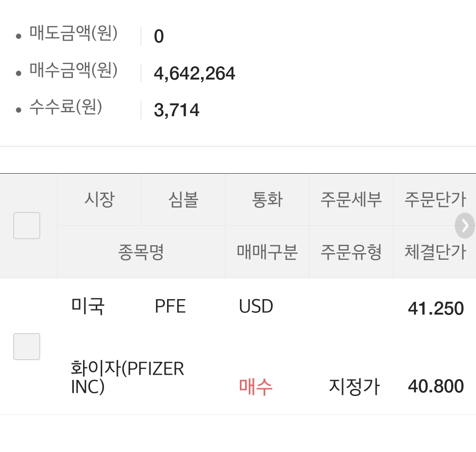Click the 시장 column header
This screenshot has height=452, width=476.
coord(99,200)
